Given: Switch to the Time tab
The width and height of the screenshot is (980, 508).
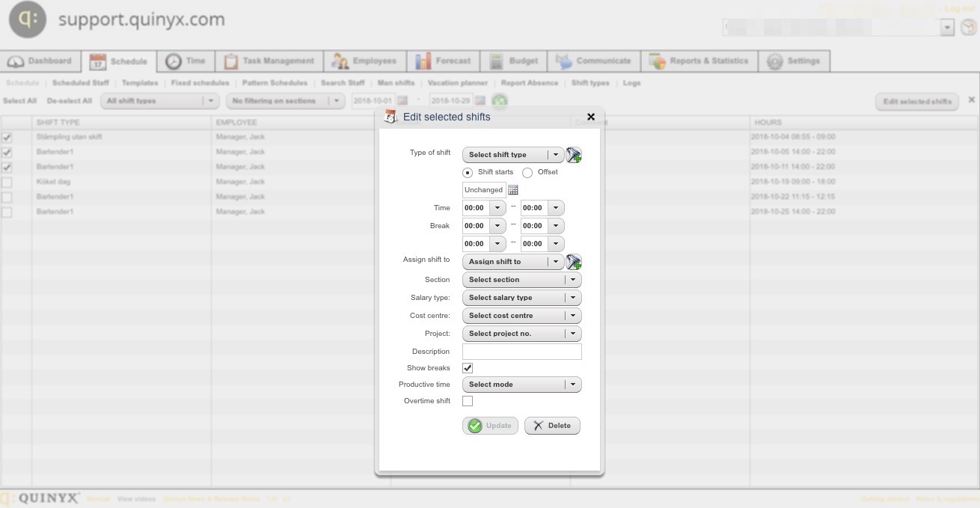Looking at the screenshot, I should click(186, 61).
